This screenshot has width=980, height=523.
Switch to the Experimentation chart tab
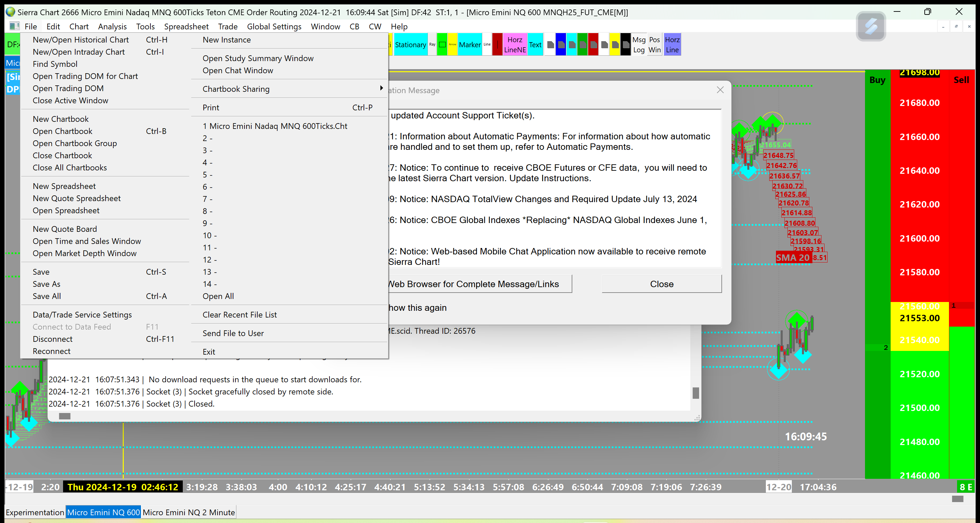(x=35, y=512)
